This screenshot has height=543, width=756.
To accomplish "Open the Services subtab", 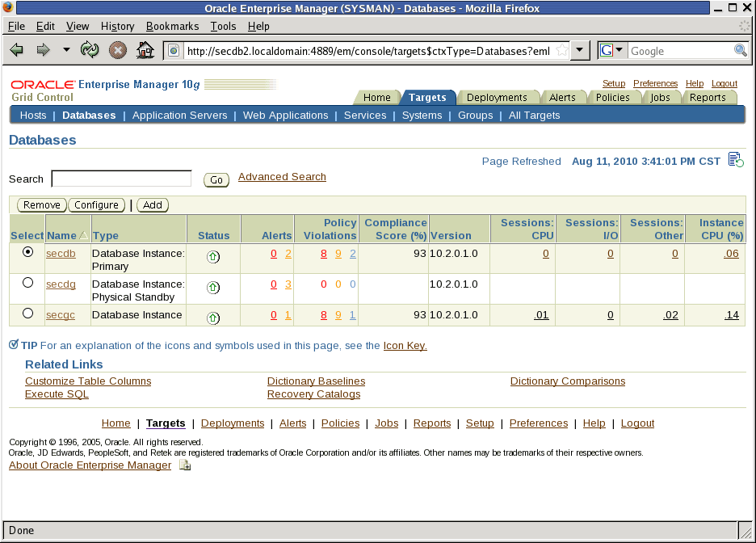I will pos(365,116).
